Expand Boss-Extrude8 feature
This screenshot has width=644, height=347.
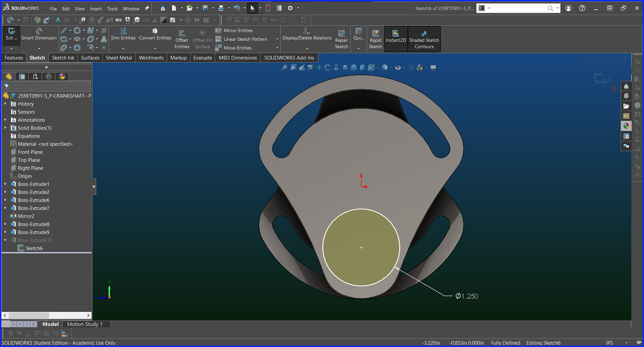tap(5, 224)
